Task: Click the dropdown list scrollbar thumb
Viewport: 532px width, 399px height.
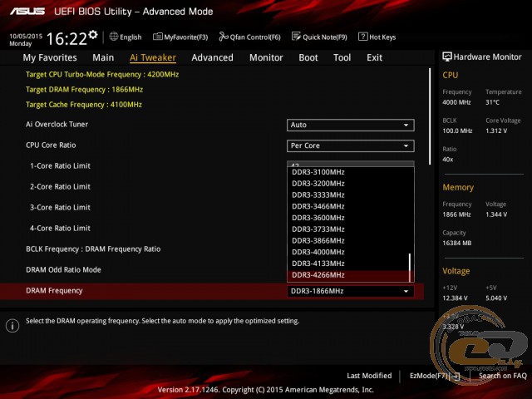Action: 410,268
